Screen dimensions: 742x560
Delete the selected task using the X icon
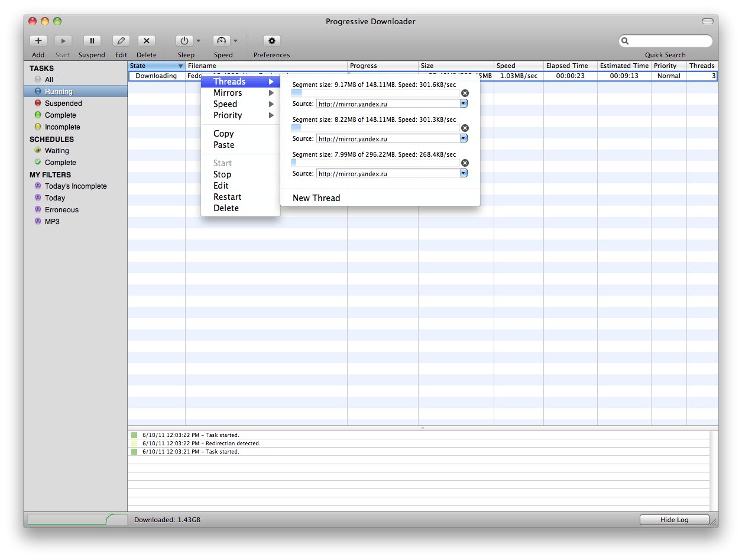[x=146, y=41]
